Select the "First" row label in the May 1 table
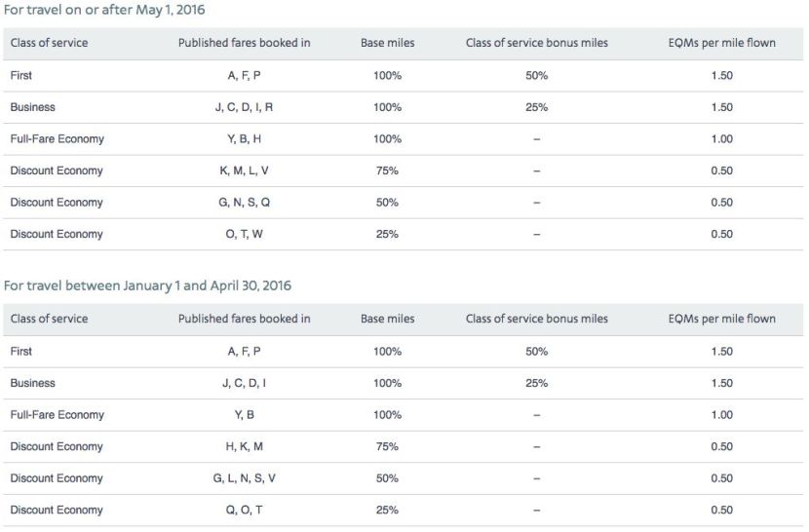Viewport: 809px width, 532px height. 20,75
